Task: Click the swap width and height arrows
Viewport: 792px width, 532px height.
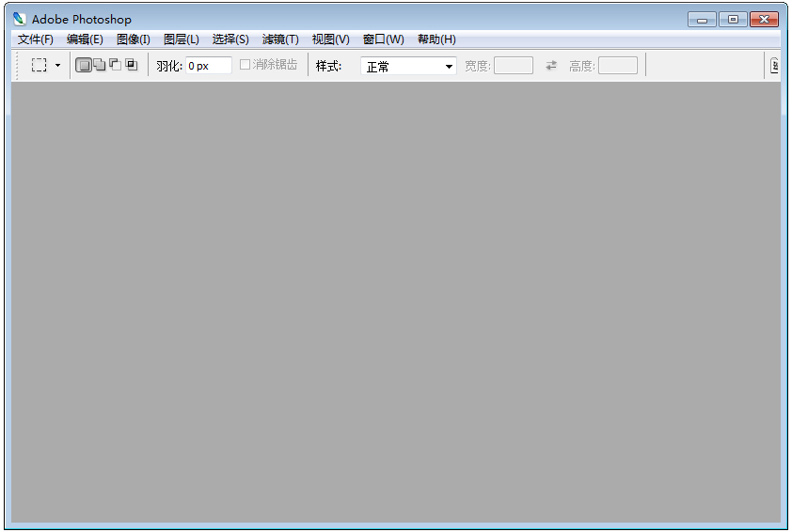Action: (551, 66)
